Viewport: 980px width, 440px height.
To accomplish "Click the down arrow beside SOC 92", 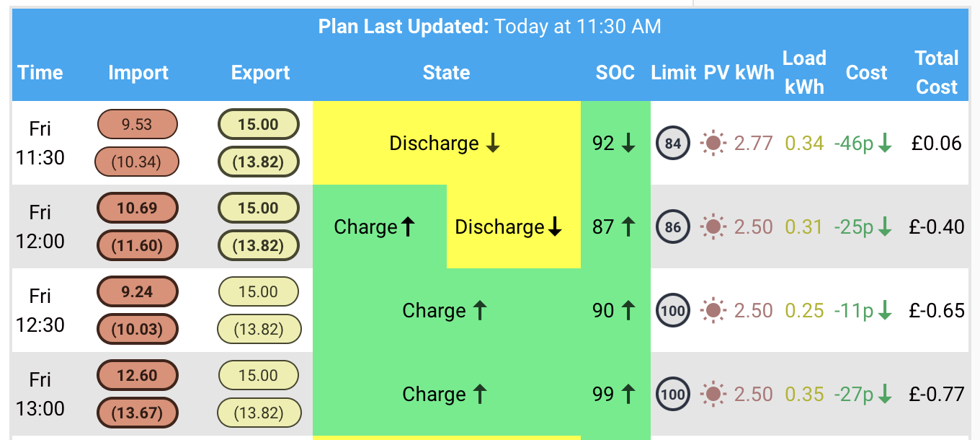I will pyautogui.click(x=628, y=144).
